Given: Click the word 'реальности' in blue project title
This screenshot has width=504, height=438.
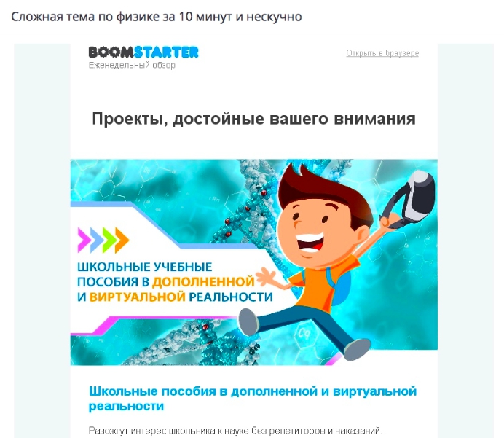Looking at the screenshot, I should 126,406.
